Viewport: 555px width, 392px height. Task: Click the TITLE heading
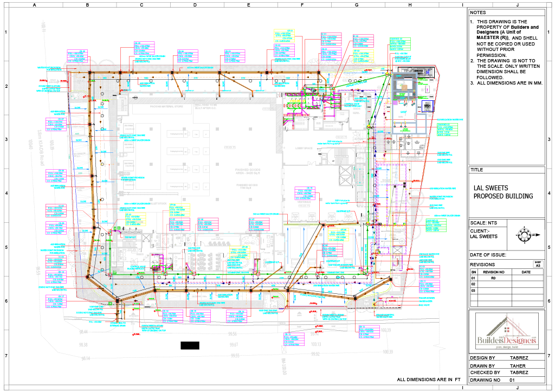coord(476,170)
